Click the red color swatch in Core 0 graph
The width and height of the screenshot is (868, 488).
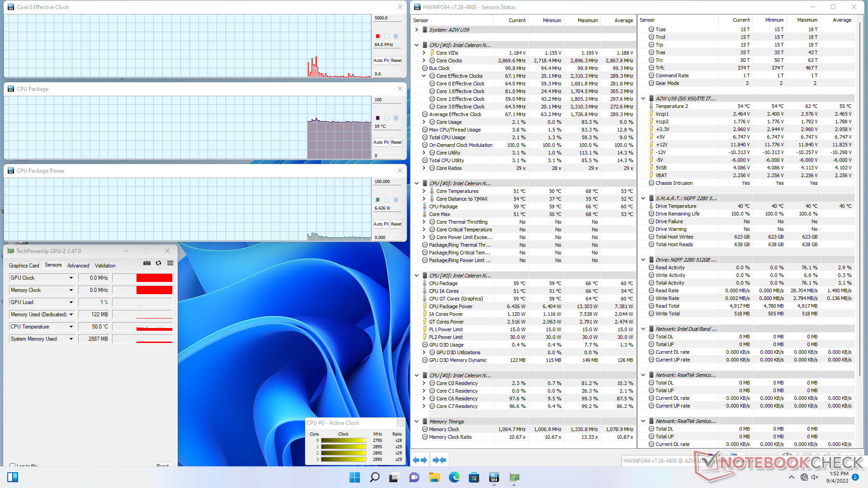pyautogui.click(x=377, y=36)
